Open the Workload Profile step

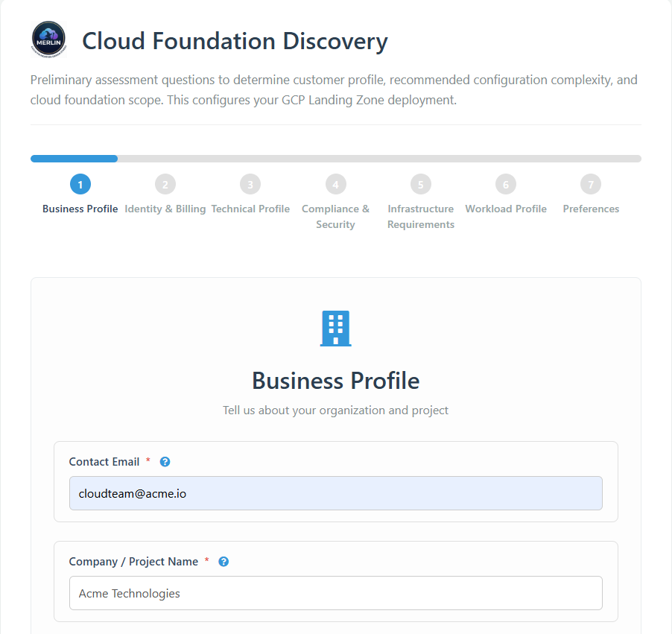point(505,209)
